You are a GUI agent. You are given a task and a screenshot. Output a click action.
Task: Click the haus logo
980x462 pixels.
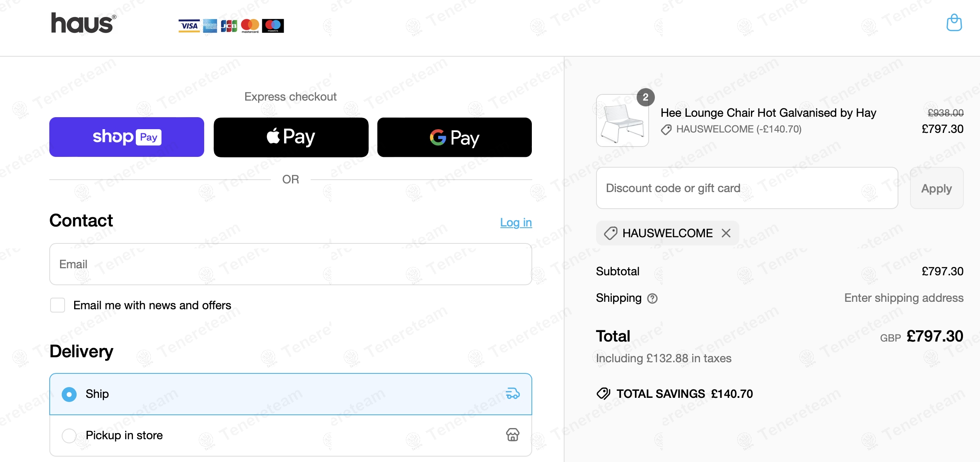[83, 23]
